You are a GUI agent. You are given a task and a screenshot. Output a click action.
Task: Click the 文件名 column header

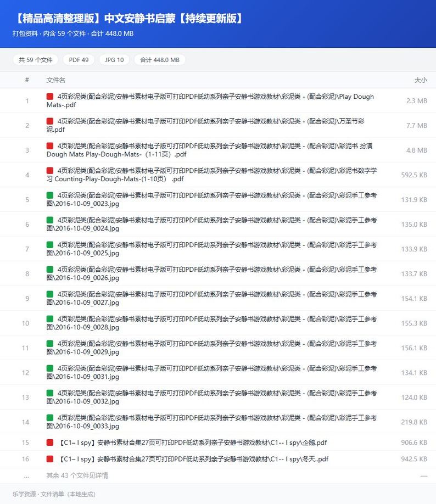[55, 80]
